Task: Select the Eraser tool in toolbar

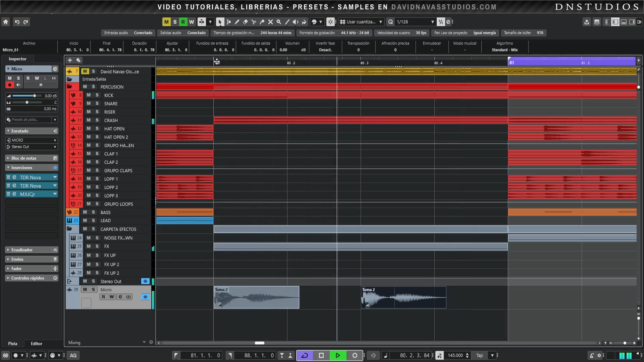Action: (x=245, y=22)
